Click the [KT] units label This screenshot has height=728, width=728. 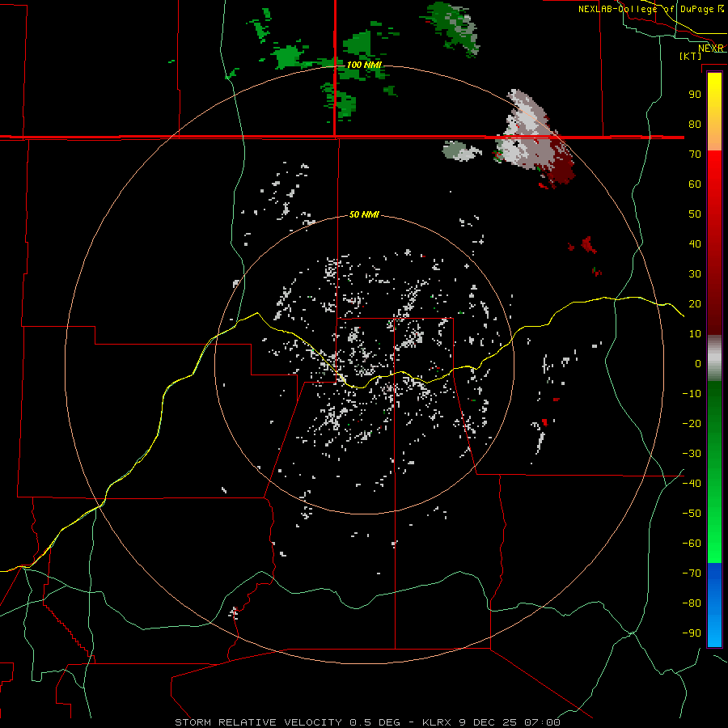pyautogui.click(x=691, y=56)
